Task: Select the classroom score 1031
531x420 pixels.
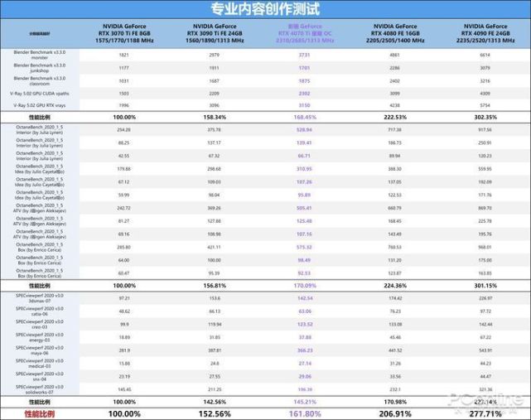Action: pos(124,81)
